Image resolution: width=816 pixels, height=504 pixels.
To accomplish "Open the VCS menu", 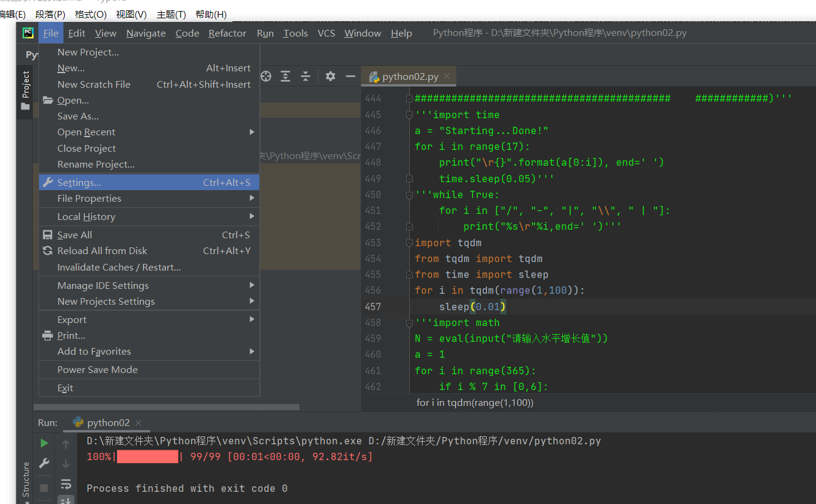I will click(x=326, y=33).
